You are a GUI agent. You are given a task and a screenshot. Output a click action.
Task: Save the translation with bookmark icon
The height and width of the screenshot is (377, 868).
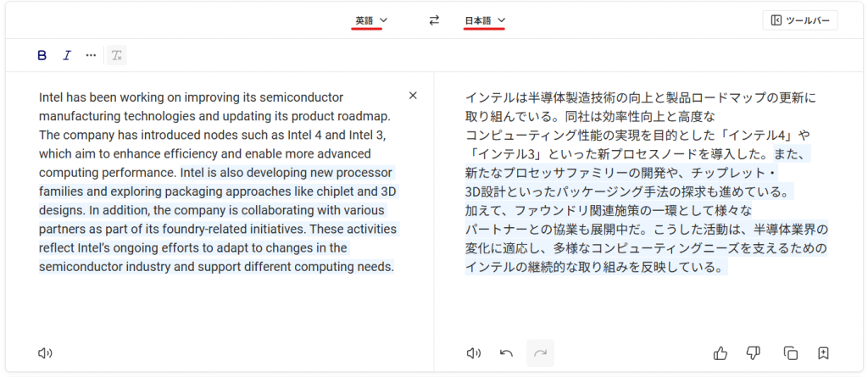tap(822, 353)
